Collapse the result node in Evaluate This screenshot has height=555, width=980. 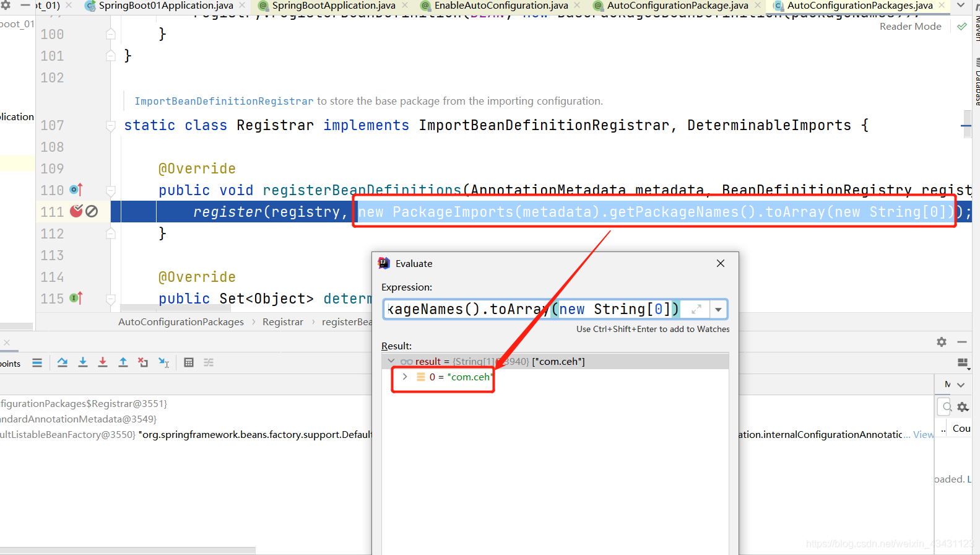391,361
